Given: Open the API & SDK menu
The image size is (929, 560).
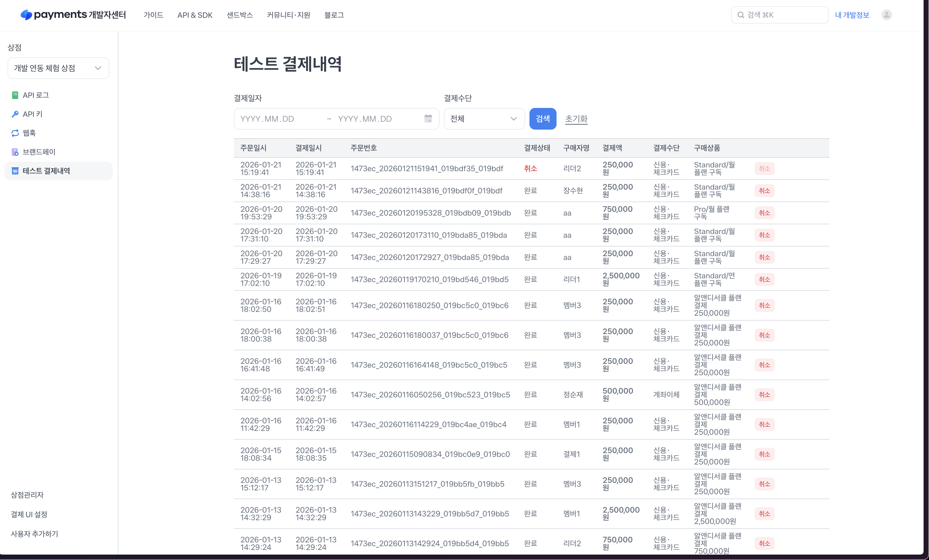Looking at the screenshot, I should point(195,15).
